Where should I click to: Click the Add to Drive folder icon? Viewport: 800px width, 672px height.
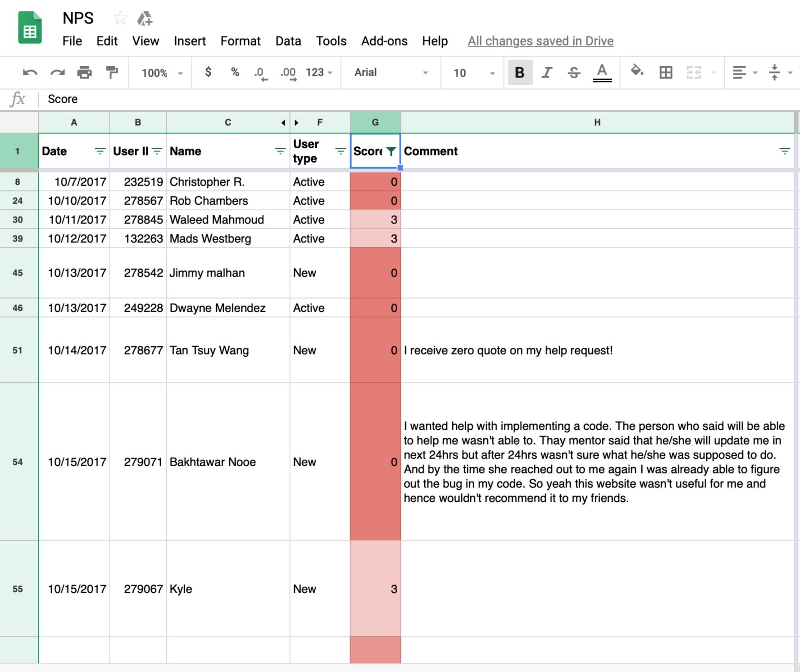click(145, 18)
